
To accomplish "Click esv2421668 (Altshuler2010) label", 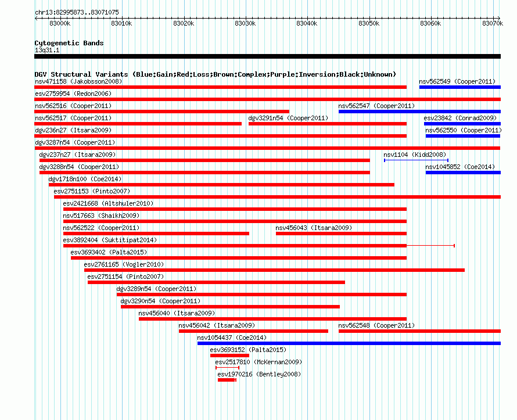I will point(108,203).
